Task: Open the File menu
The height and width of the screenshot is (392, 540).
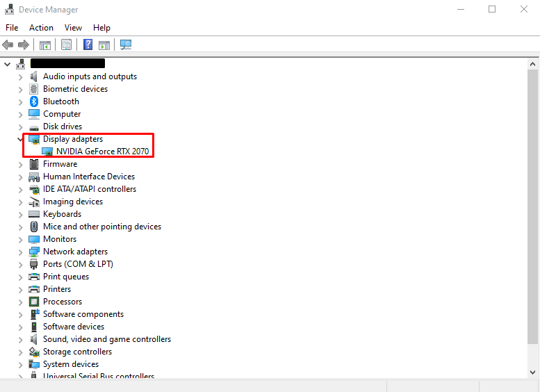Action: pos(12,28)
